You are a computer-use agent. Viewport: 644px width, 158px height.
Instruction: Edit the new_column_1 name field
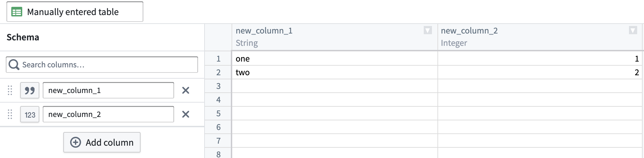coord(108,90)
